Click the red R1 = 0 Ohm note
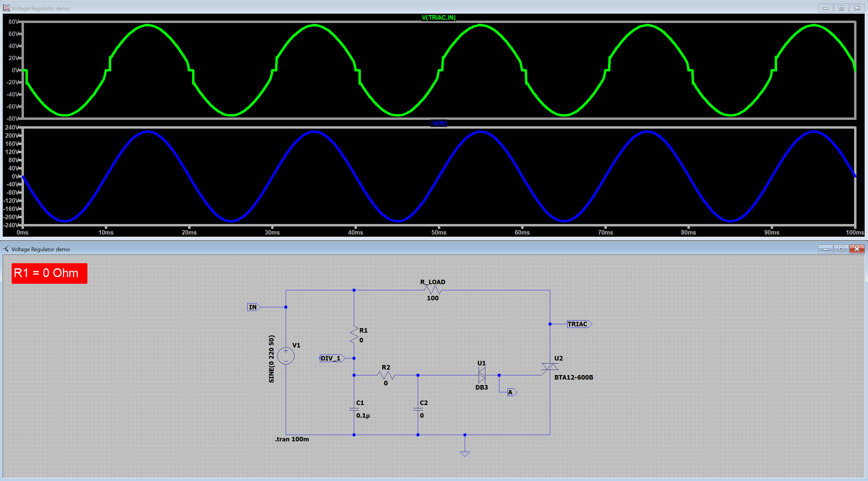Viewport: 868px width, 481px height. pos(49,273)
